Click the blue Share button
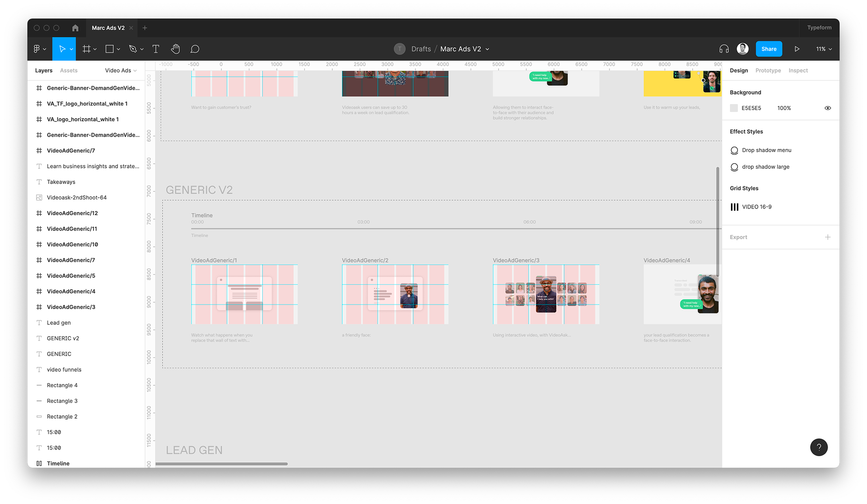This screenshot has width=867, height=504. point(769,49)
